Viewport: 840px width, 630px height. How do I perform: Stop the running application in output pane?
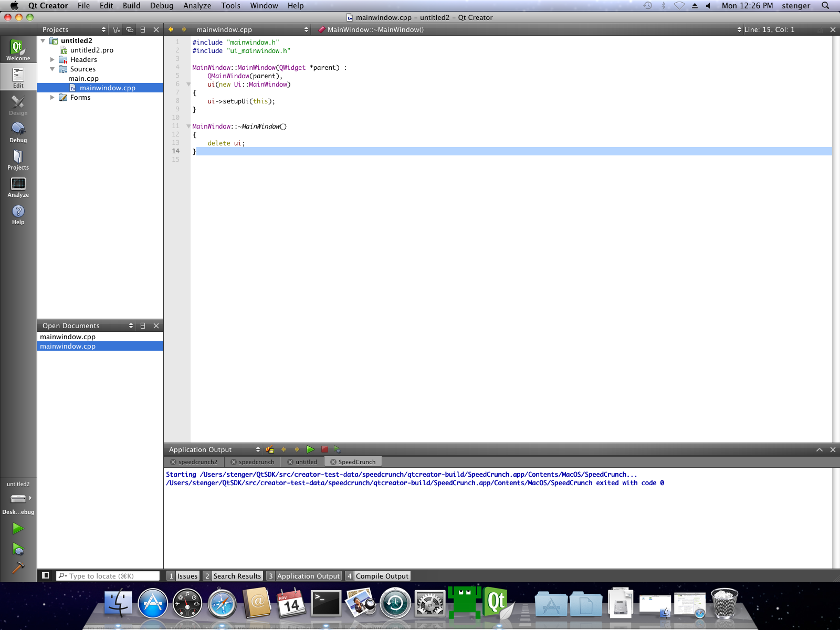(324, 449)
